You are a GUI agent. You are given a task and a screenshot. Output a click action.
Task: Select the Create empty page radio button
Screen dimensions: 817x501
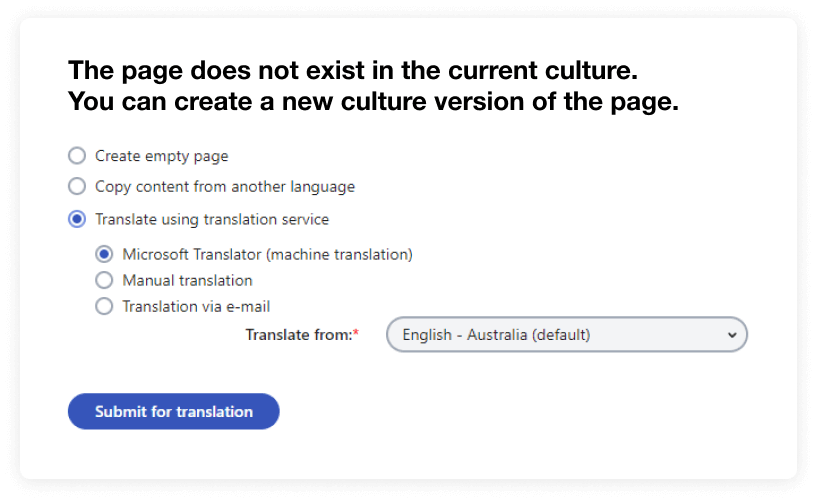(77, 156)
